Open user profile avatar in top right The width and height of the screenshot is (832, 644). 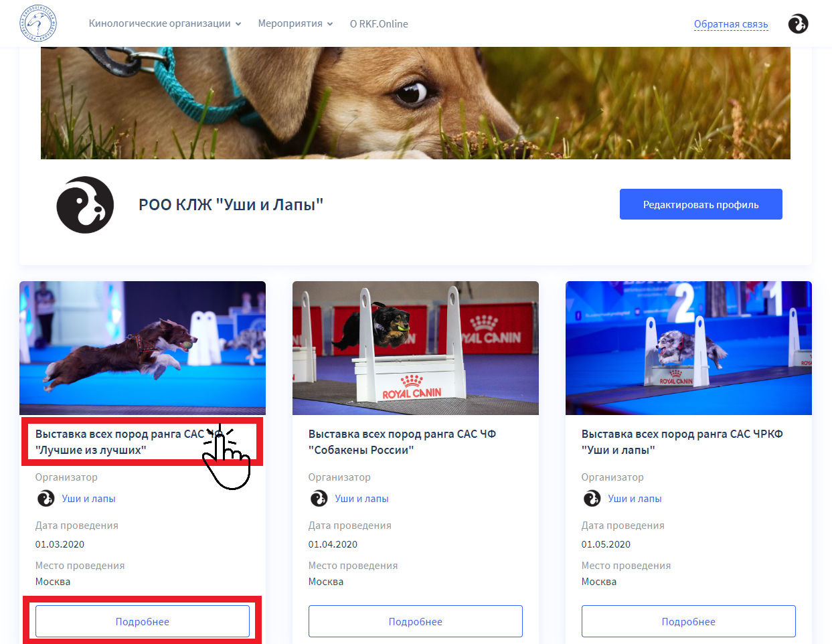click(798, 24)
